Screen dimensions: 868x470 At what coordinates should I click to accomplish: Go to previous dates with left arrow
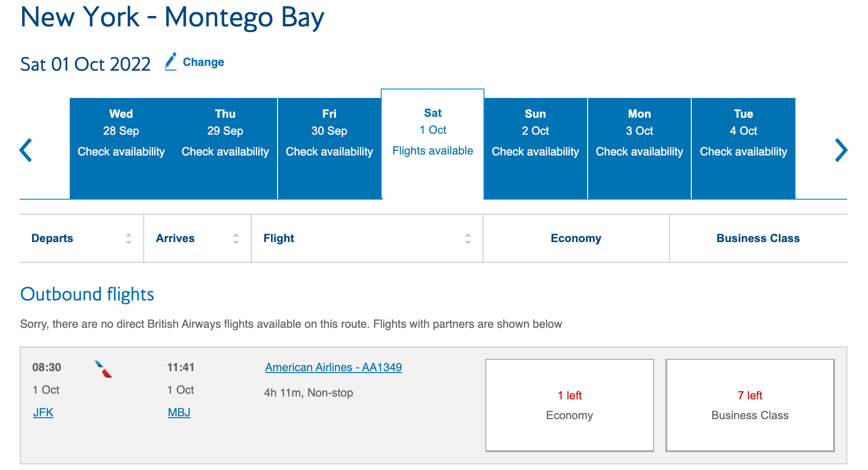[26, 150]
